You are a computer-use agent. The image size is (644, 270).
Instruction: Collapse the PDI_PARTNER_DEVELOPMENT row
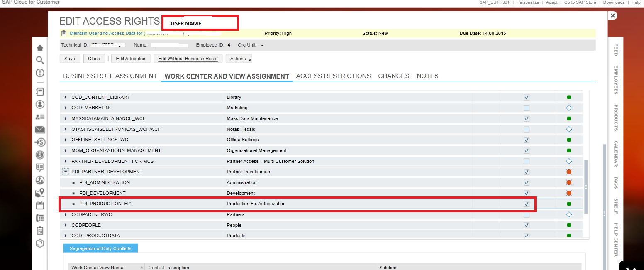click(66, 172)
